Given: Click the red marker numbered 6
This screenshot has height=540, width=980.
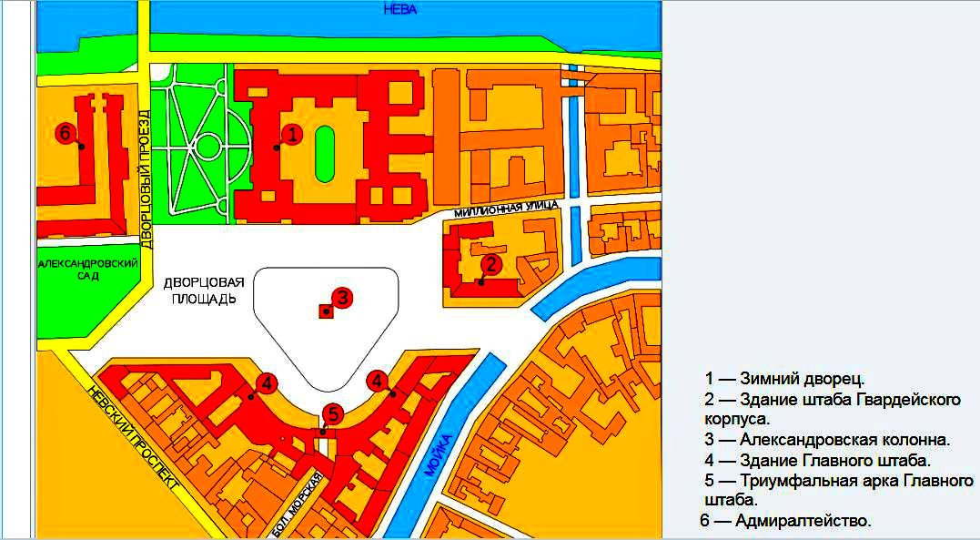Looking at the screenshot, I should 66,133.
